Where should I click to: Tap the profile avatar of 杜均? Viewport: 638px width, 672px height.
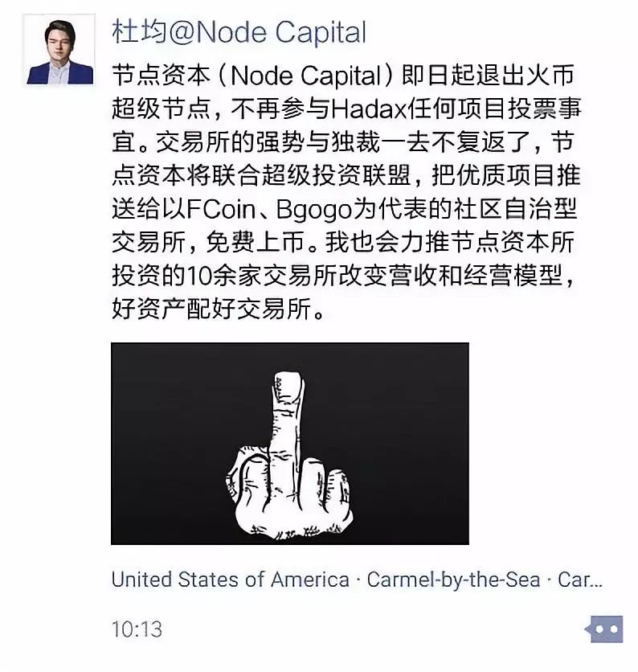click(59, 51)
